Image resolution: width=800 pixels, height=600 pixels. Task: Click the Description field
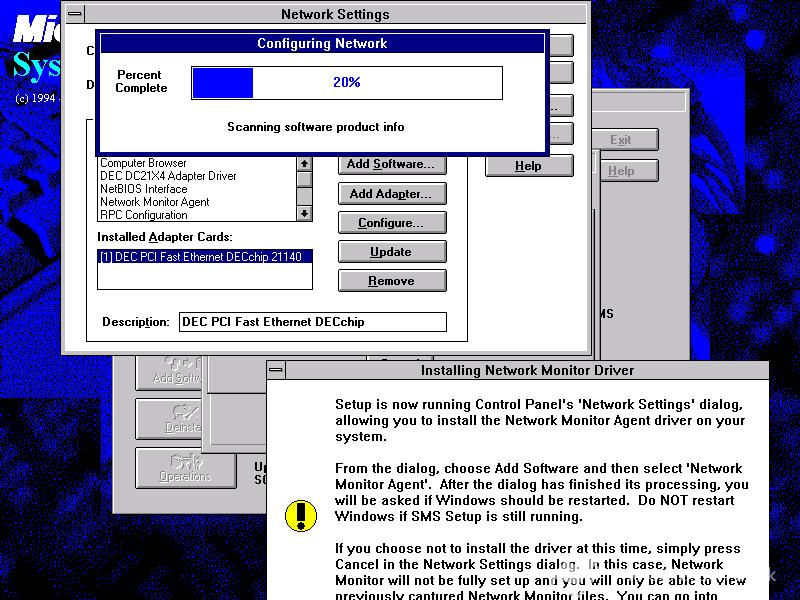(313, 322)
